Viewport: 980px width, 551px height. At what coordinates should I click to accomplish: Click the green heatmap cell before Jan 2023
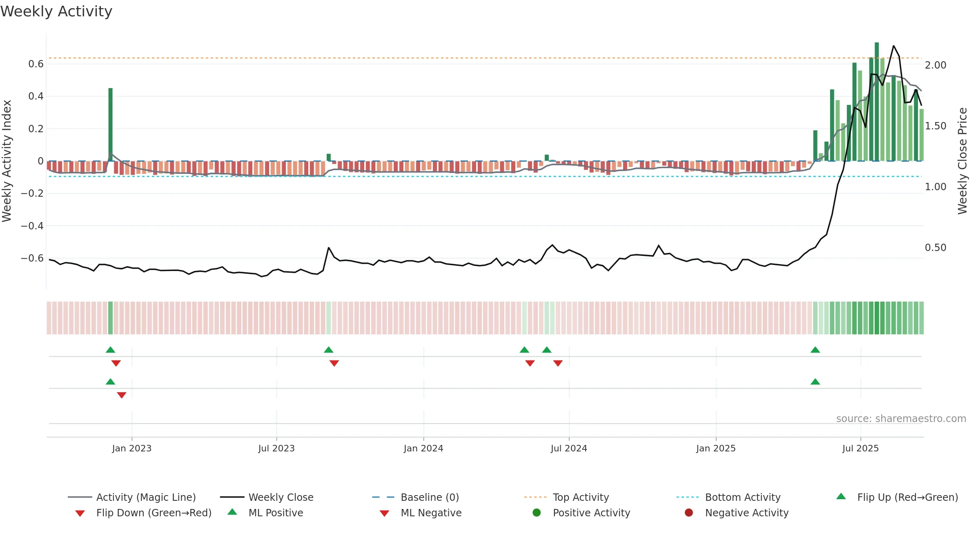click(110, 318)
